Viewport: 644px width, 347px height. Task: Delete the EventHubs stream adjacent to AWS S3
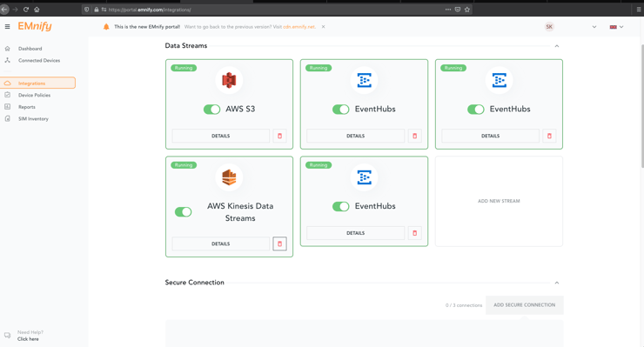(x=414, y=136)
